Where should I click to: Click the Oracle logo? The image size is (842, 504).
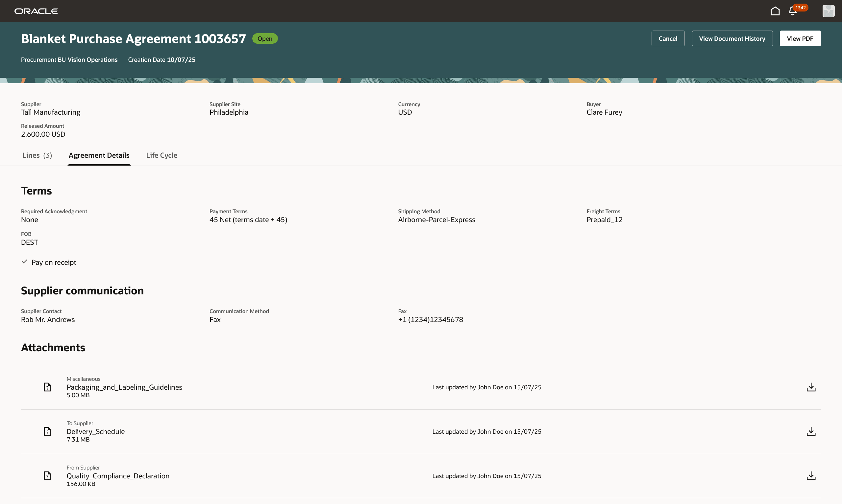pos(36,11)
